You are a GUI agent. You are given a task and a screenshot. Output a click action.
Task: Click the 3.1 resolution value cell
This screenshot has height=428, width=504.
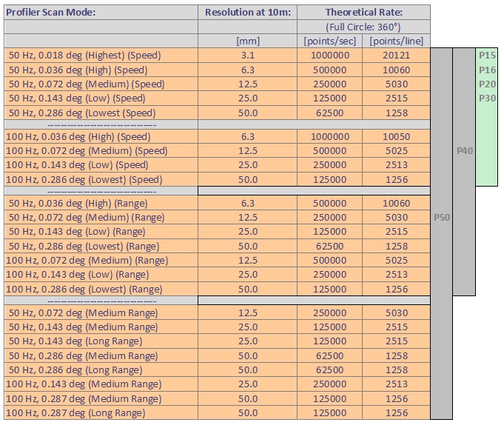247,56
